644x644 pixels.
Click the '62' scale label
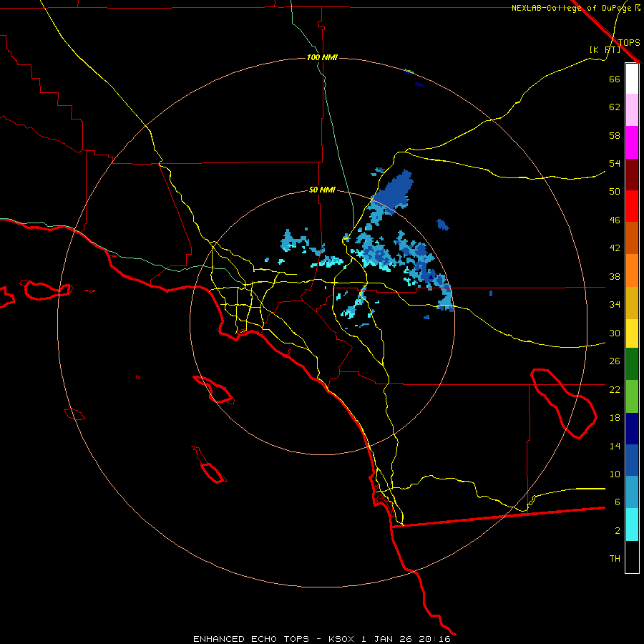point(615,107)
